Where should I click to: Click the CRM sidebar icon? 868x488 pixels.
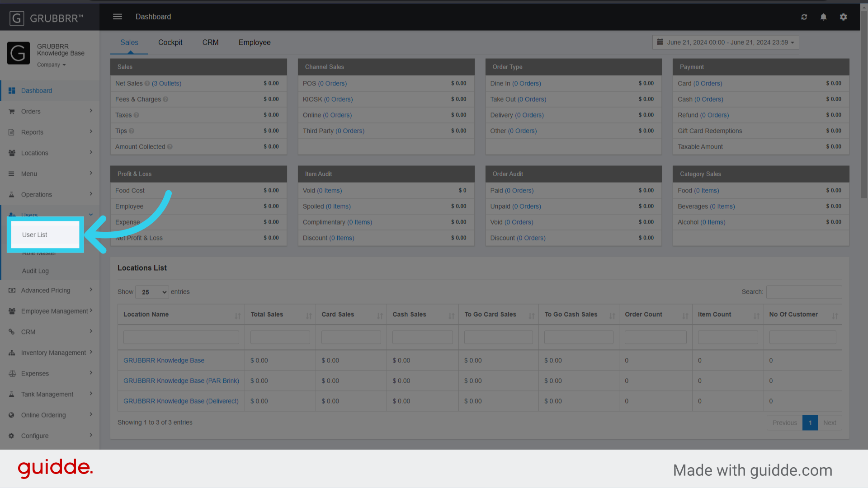(12, 332)
